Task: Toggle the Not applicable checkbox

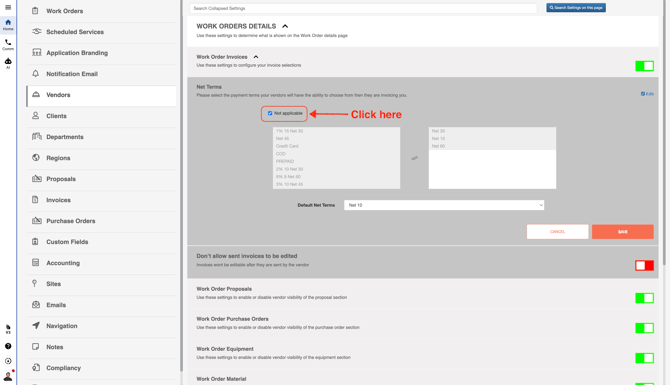Action: coord(270,113)
